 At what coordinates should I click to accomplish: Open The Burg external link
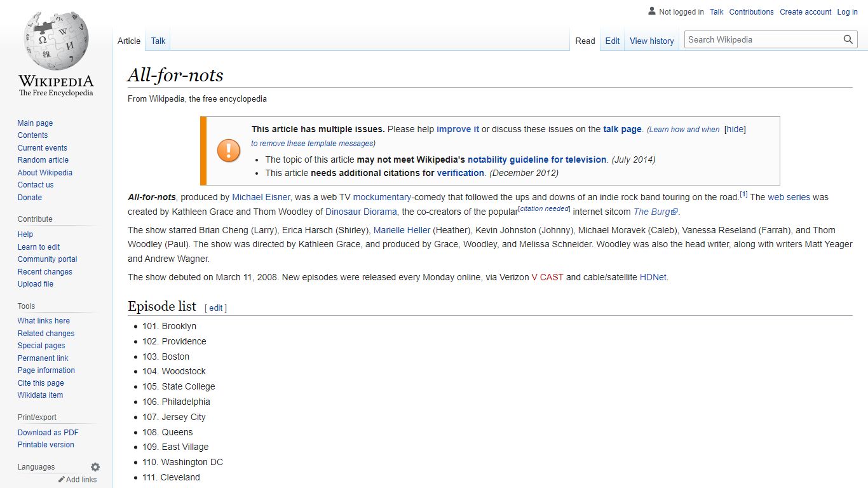coord(656,212)
